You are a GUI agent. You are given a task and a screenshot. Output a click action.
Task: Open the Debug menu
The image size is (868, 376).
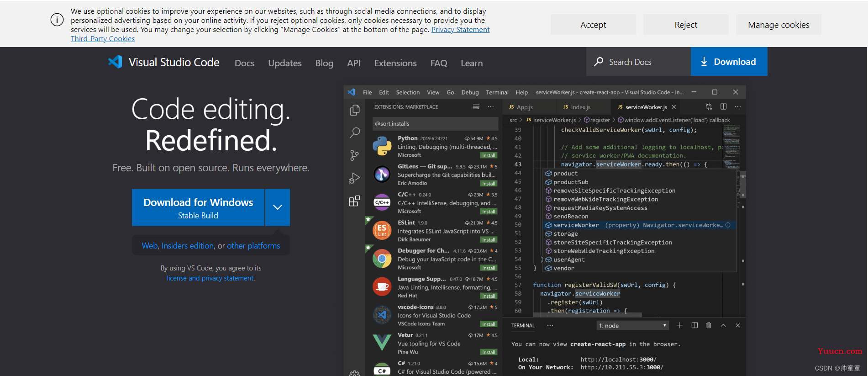470,92
